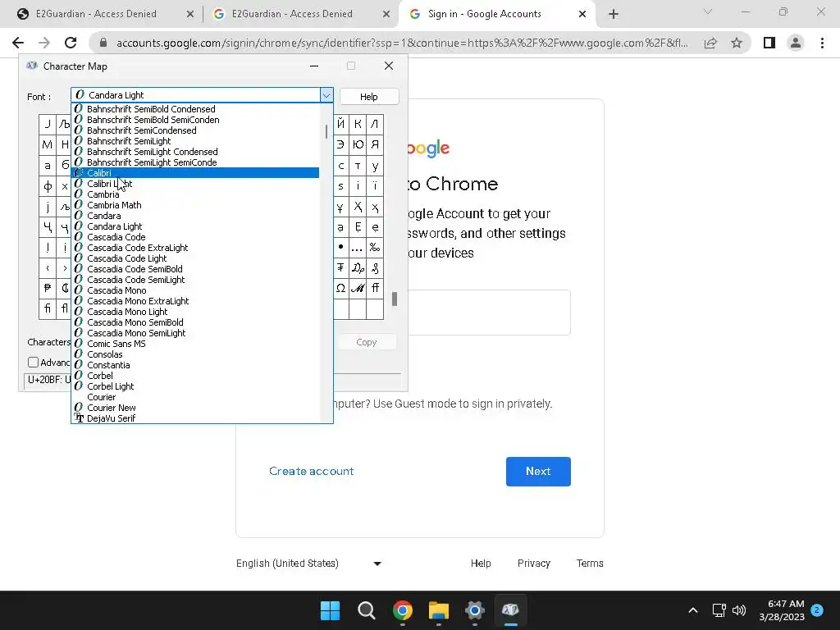Reload the Google sign-in page

click(71, 43)
